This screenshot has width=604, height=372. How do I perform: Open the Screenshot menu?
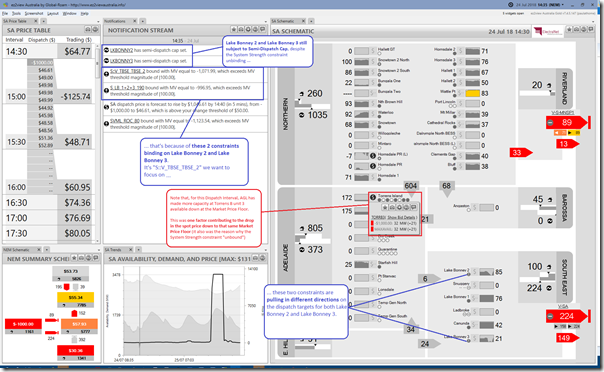pyautogui.click(x=34, y=13)
